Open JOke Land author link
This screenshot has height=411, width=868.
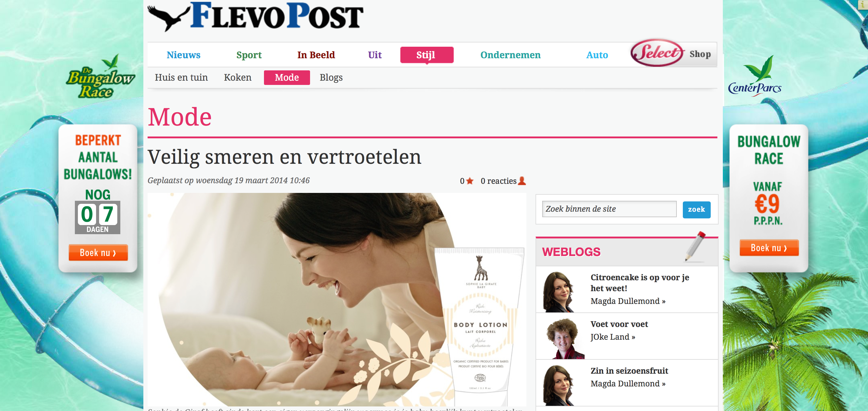tap(613, 337)
